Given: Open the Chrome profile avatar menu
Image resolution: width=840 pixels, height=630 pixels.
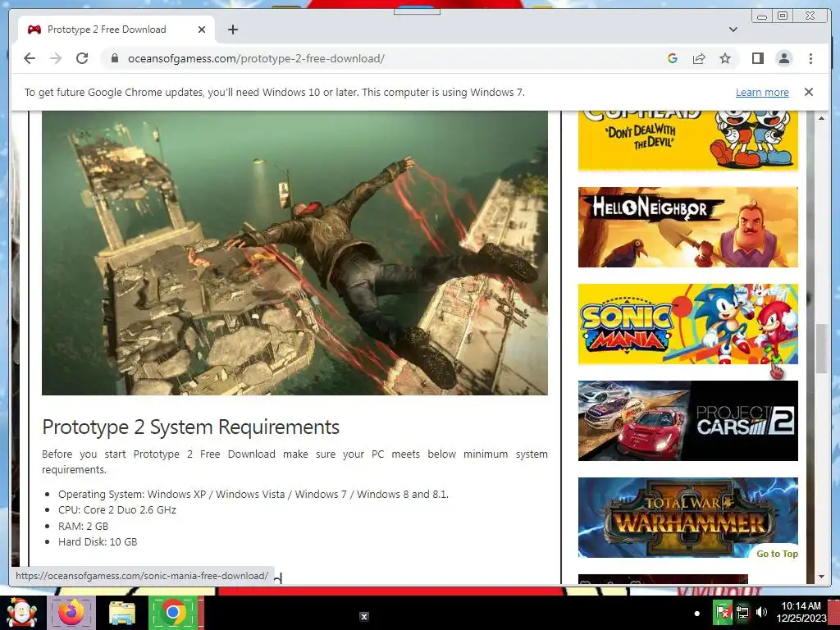Looking at the screenshot, I should pos(783,58).
